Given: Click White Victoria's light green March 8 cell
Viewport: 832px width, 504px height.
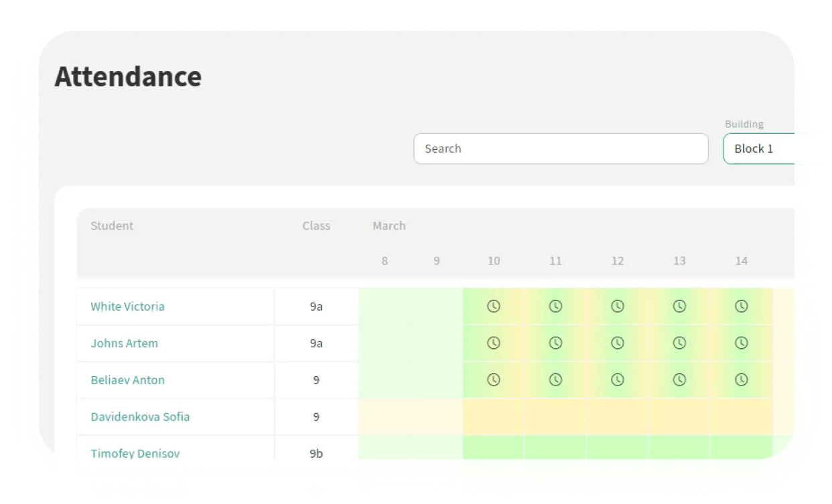Looking at the screenshot, I should (x=385, y=307).
